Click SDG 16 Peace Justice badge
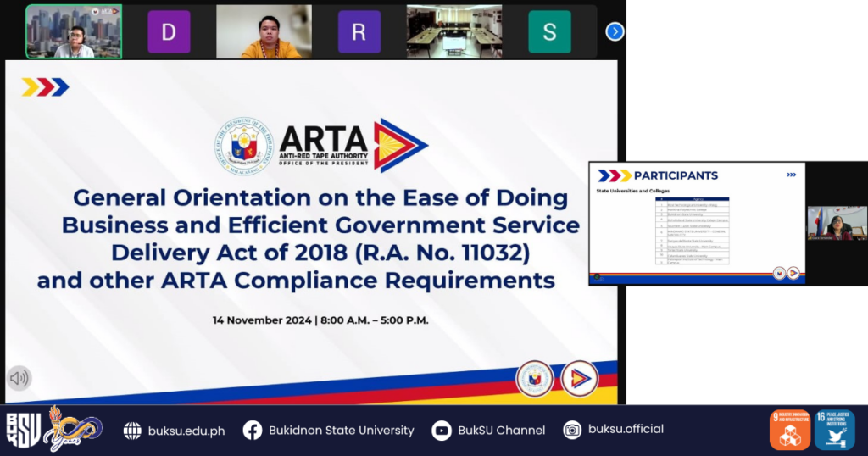This screenshot has width=868, height=456. point(835,430)
